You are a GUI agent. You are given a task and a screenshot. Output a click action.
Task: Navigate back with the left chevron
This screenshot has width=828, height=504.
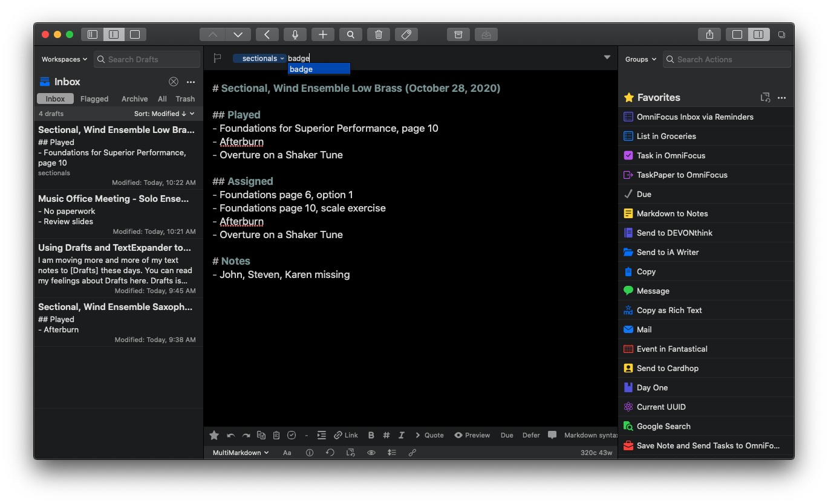point(267,34)
